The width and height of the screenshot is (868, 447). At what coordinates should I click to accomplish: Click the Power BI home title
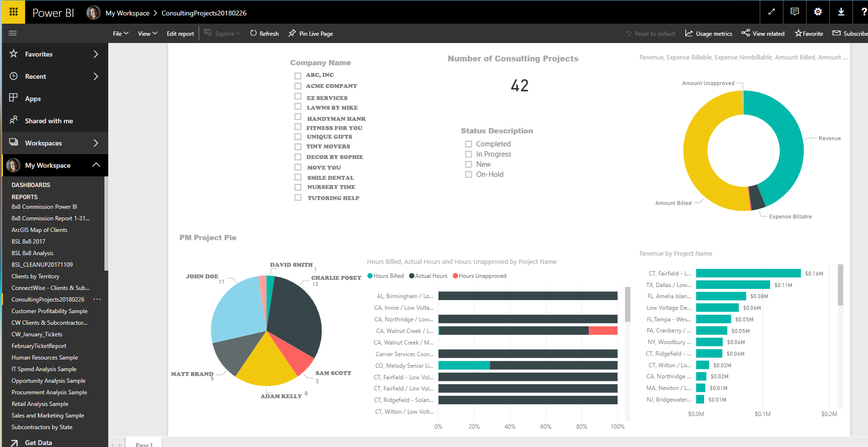click(x=53, y=13)
